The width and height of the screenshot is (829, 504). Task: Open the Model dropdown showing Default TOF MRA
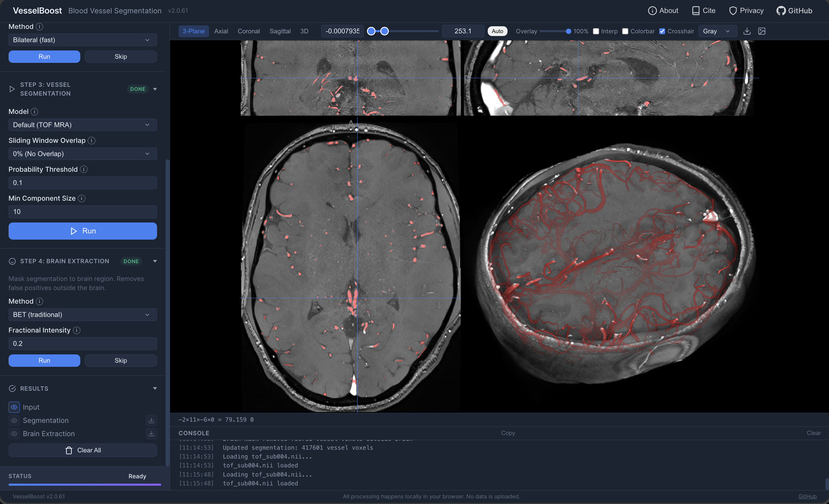coord(82,125)
